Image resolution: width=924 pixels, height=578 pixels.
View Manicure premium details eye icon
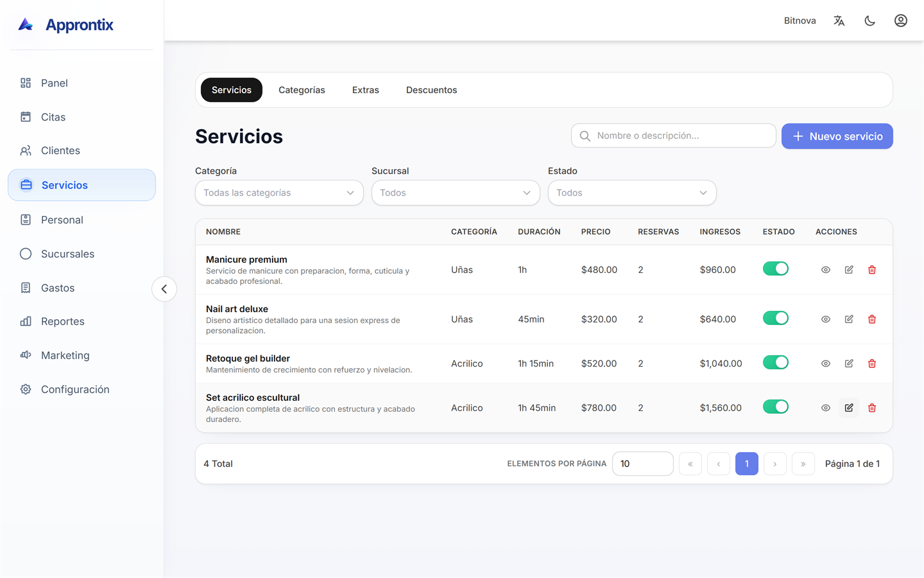[826, 270]
